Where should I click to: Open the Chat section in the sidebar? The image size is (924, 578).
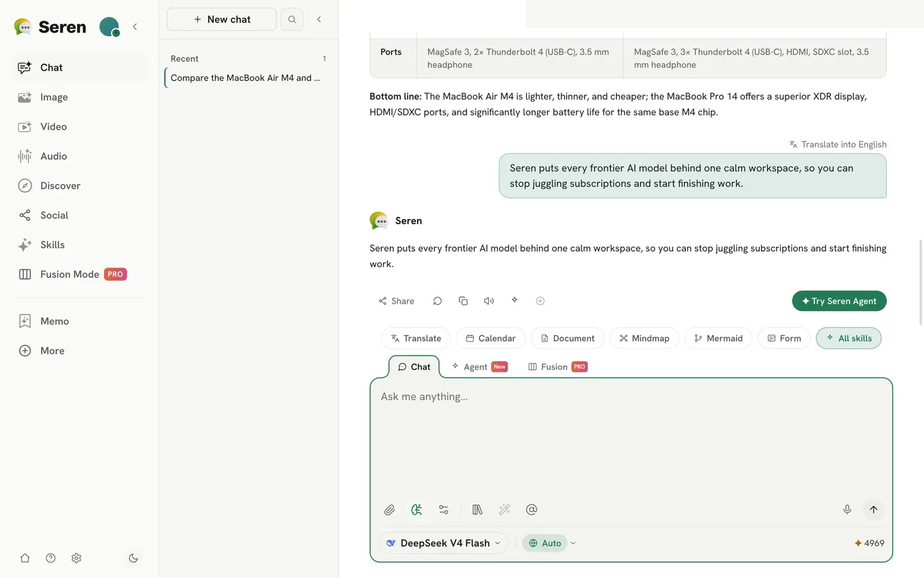pos(79,67)
